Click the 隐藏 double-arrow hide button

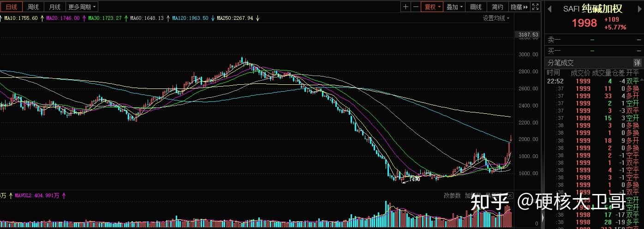coord(519,7)
